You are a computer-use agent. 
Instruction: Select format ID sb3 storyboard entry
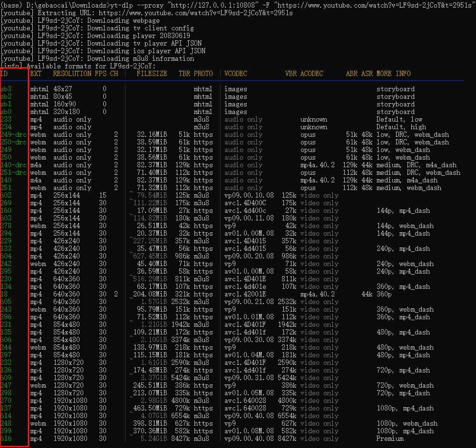[6, 89]
